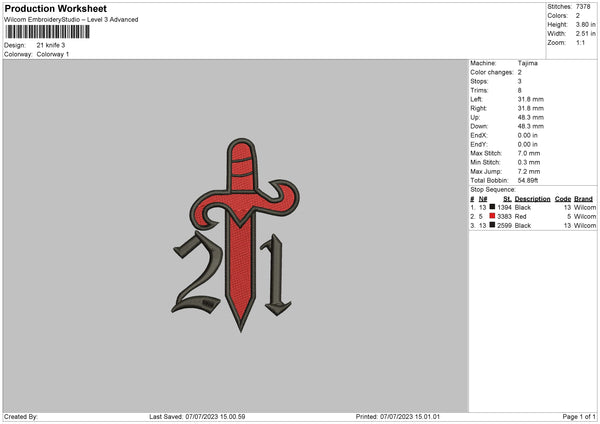The height and width of the screenshot is (424, 600).
Task: Click the Zoom value 1:1
Action: pyautogui.click(x=580, y=42)
